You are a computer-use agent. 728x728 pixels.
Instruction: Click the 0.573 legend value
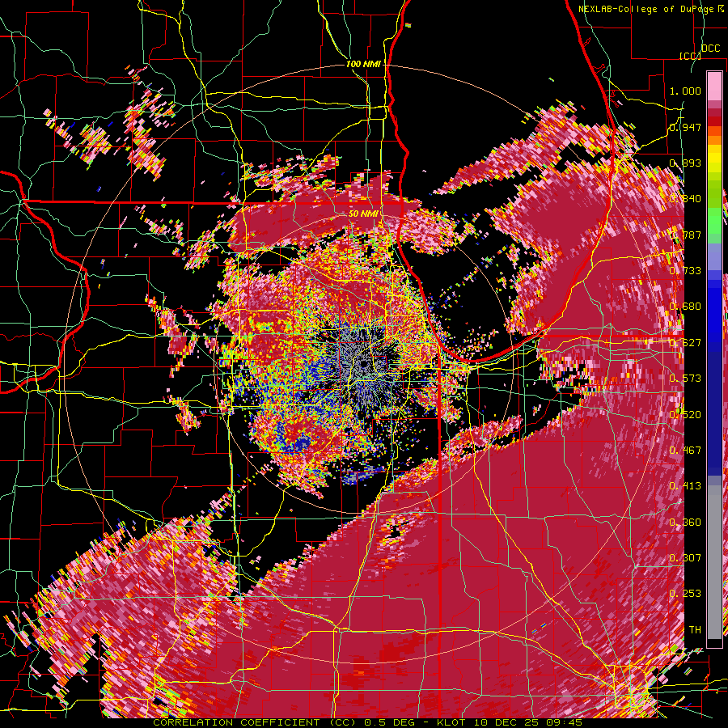coord(685,379)
